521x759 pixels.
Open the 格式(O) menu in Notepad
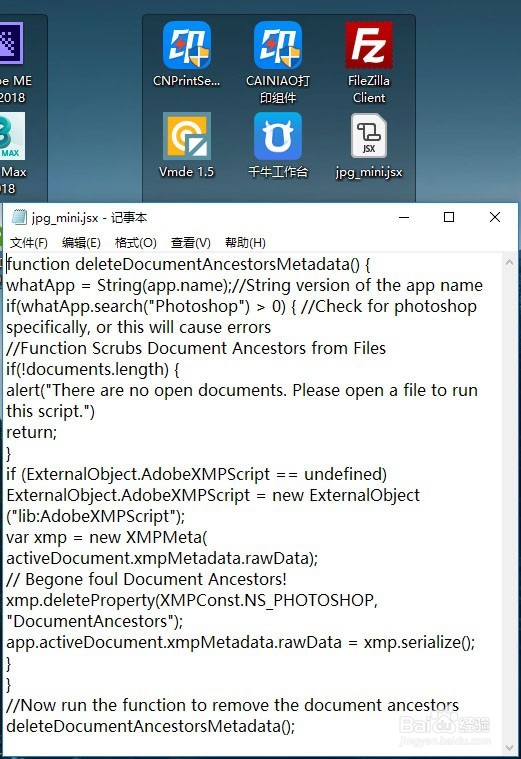pyautogui.click(x=136, y=243)
